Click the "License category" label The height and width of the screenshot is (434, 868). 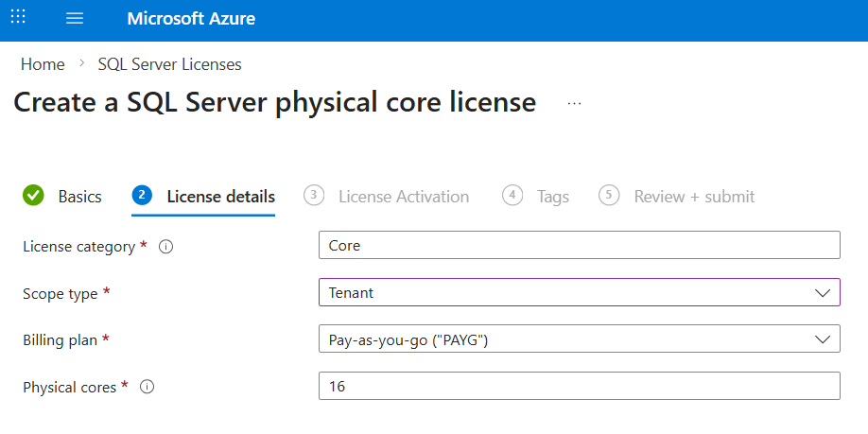coord(78,247)
